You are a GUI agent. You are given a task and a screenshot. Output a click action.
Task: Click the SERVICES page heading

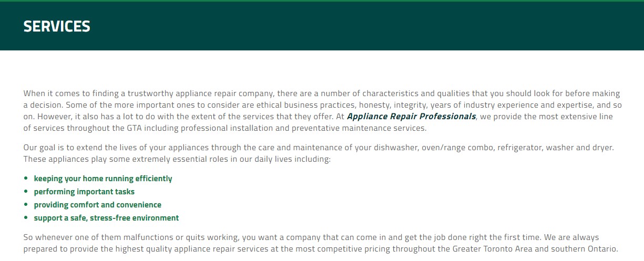[57, 26]
